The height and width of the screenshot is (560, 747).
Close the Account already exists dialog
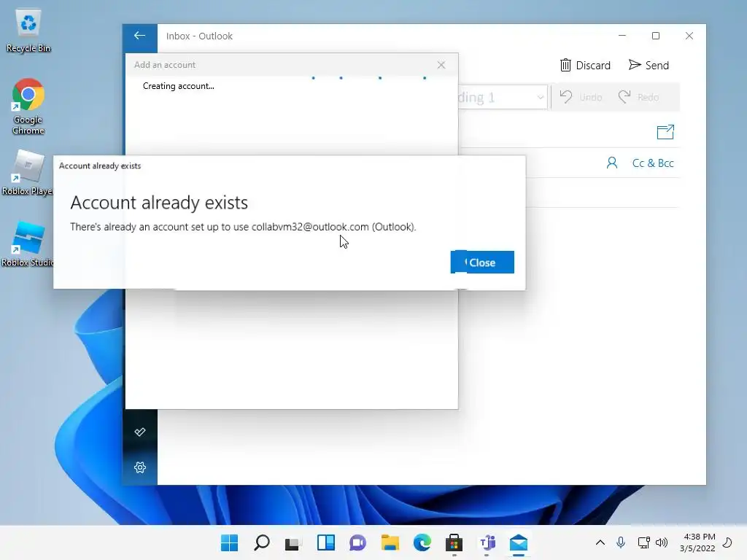click(x=482, y=262)
